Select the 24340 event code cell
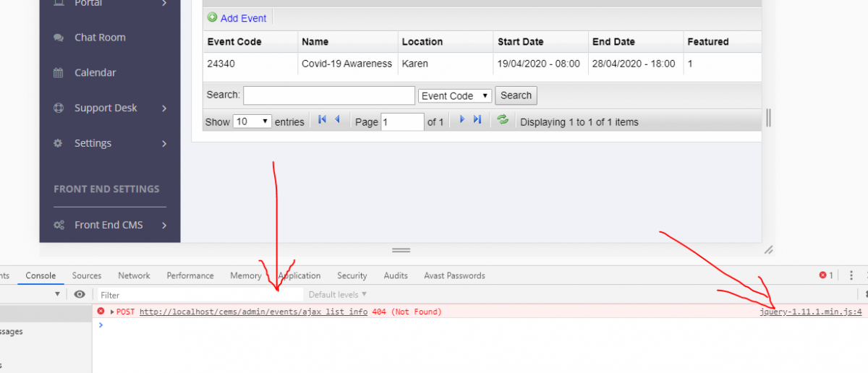The image size is (868, 373). point(250,64)
